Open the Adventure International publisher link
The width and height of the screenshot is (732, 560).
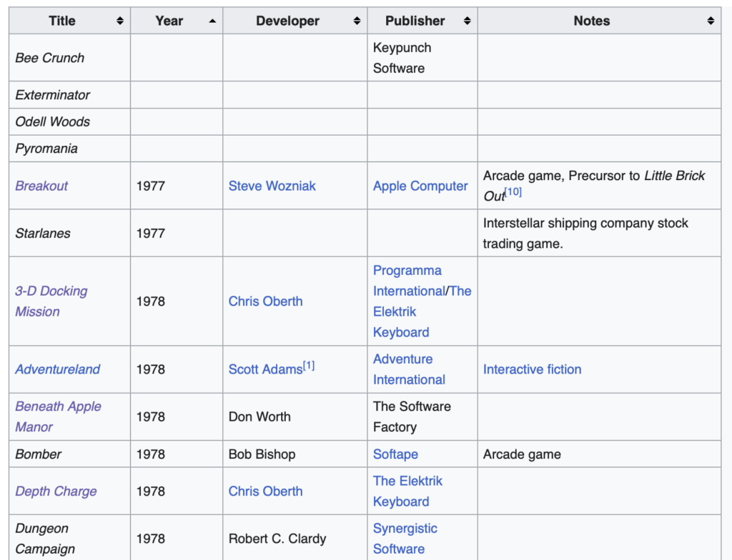(x=409, y=369)
